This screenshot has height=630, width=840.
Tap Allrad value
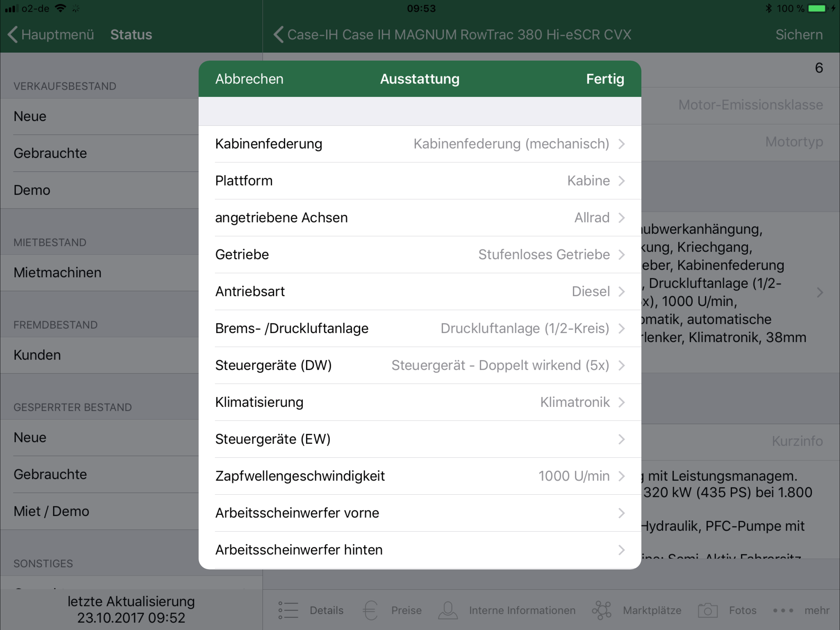click(x=592, y=218)
